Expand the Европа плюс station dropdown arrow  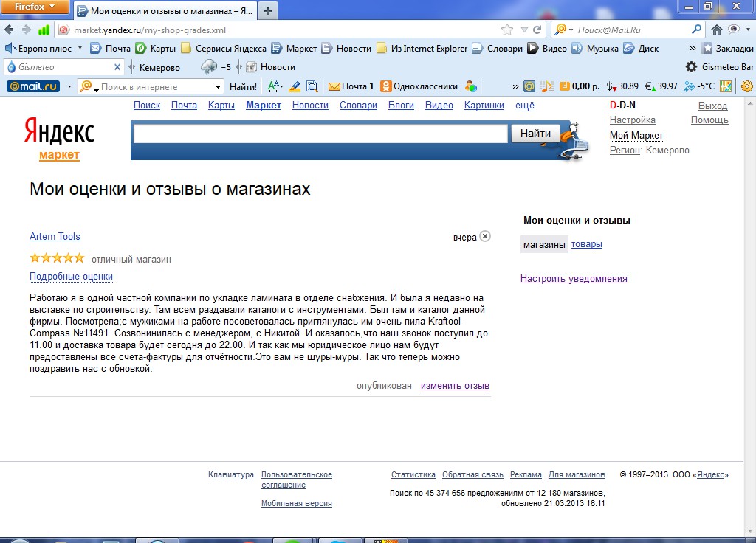tap(80, 48)
